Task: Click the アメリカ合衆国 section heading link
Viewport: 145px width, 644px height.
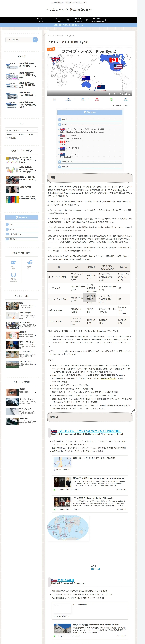Action: pyautogui.click(x=62, y=580)
